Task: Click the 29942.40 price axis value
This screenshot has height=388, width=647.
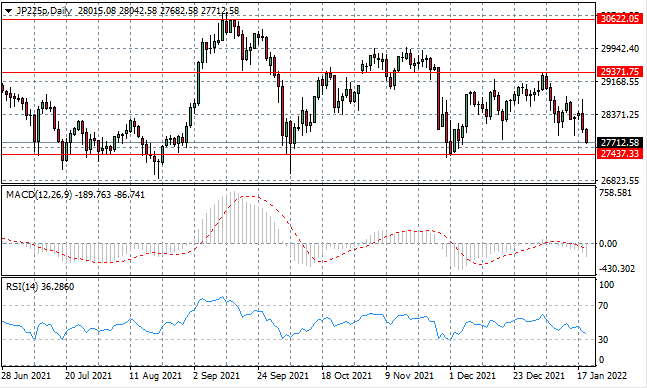Action: click(x=620, y=49)
